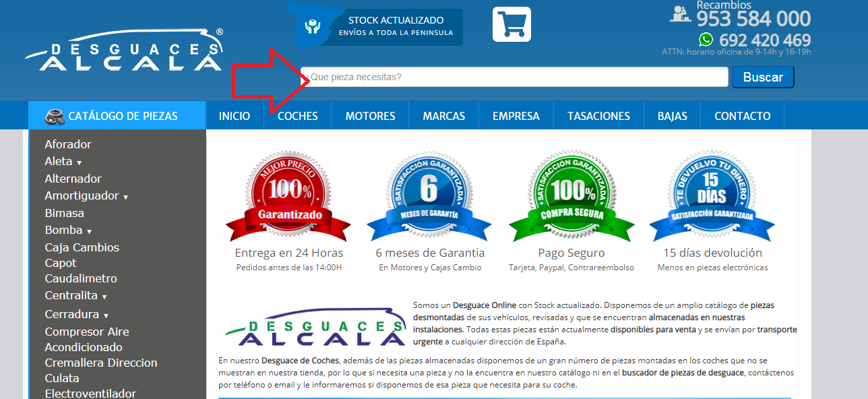Click the WhatsApp icon beside 692 420 469

tap(706, 39)
